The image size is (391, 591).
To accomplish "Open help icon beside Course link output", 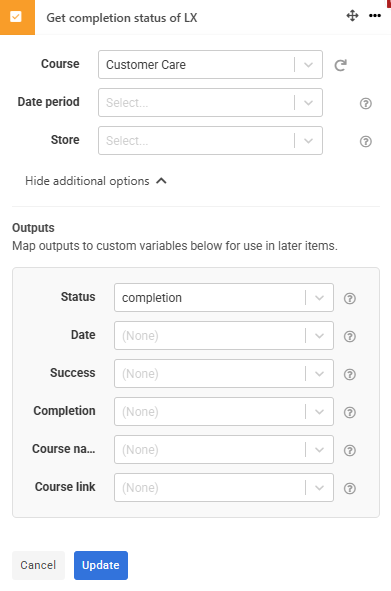I will (350, 488).
